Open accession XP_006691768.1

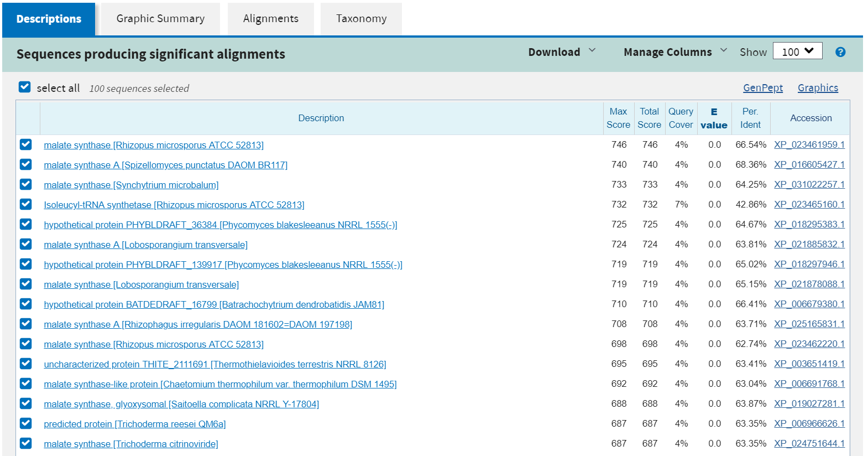point(809,384)
